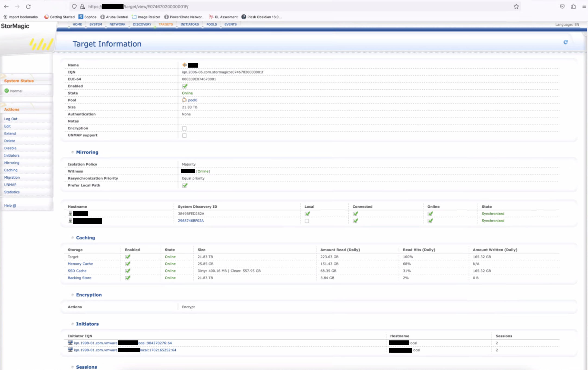Click Memory Cache Enabled checkmark
The width and height of the screenshot is (588, 370).
point(128,264)
